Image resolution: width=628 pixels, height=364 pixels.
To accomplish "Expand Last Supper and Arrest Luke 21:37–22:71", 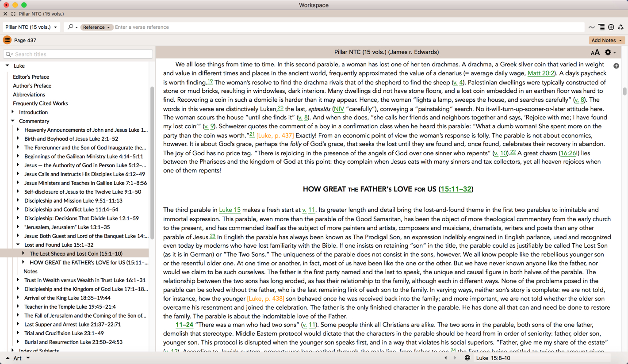I will click(x=18, y=324).
